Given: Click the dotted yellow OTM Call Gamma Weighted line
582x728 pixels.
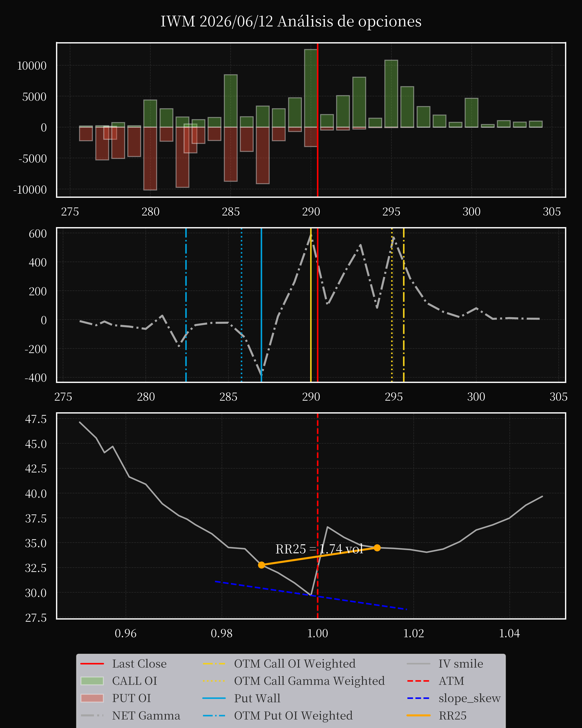Looking at the screenshot, I should [392, 305].
